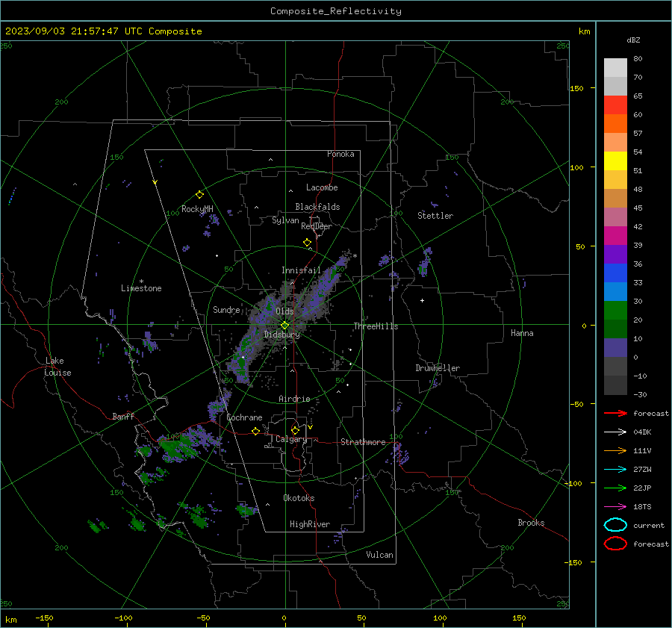
Task: Click the orange 111V arrow in the legend
Action: coord(615,450)
